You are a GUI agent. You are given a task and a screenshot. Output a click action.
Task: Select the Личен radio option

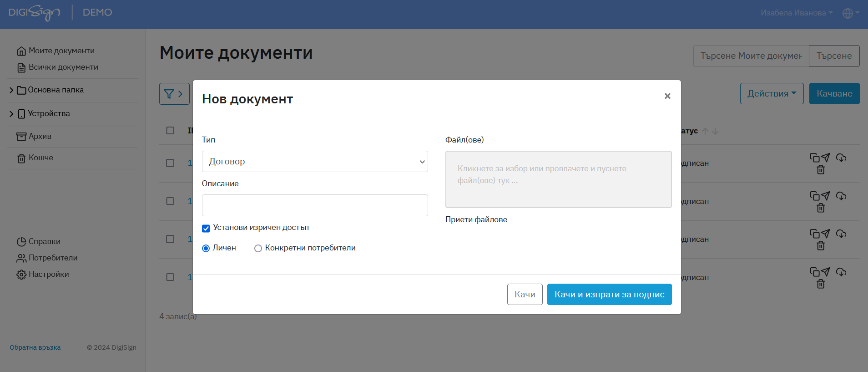206,248
